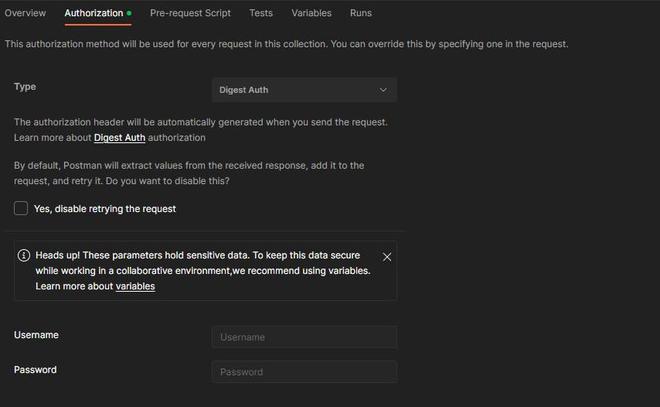Click the chevron arrow of Type selector

click(383, 90)
